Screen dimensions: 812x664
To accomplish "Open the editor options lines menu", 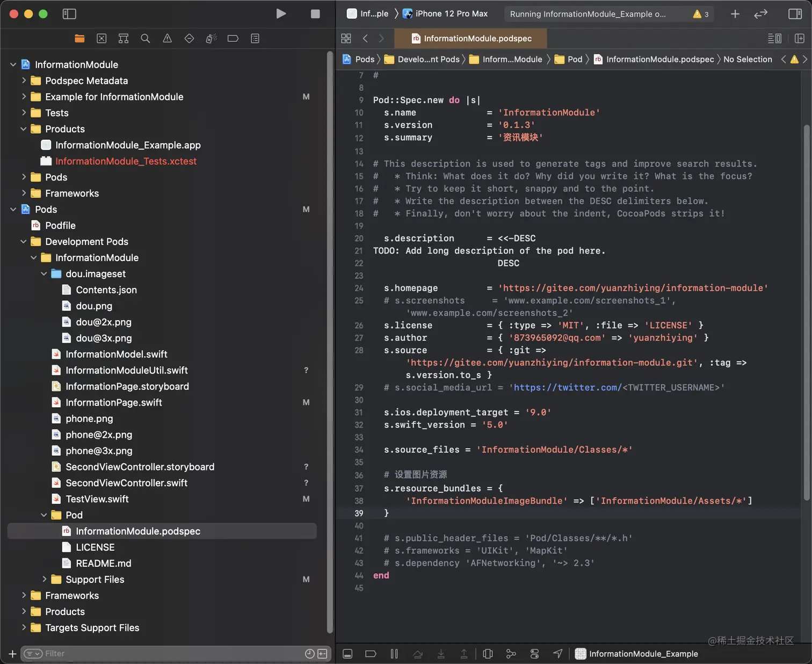I will pyautogui.click(x=774, y=38).
